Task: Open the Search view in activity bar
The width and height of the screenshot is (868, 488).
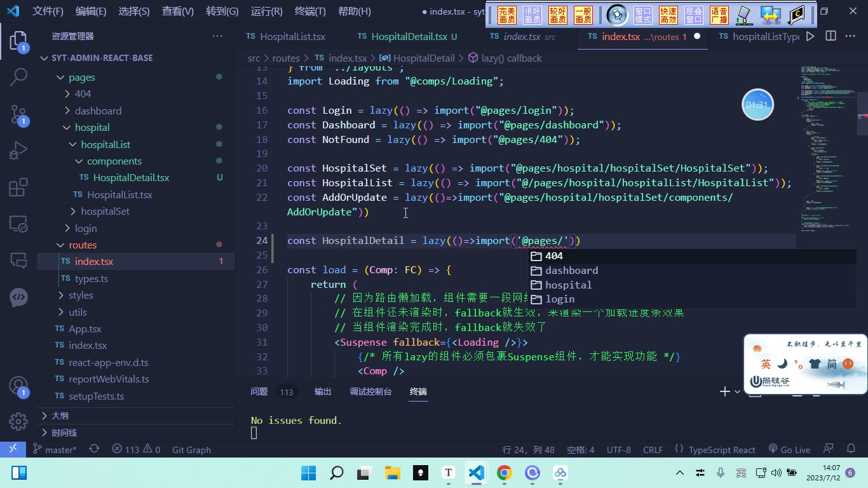Action: pyautogui.click(x=18, y=78)
